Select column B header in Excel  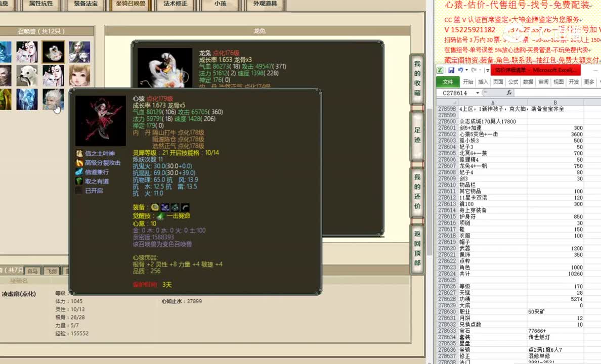tap(555, 102)
